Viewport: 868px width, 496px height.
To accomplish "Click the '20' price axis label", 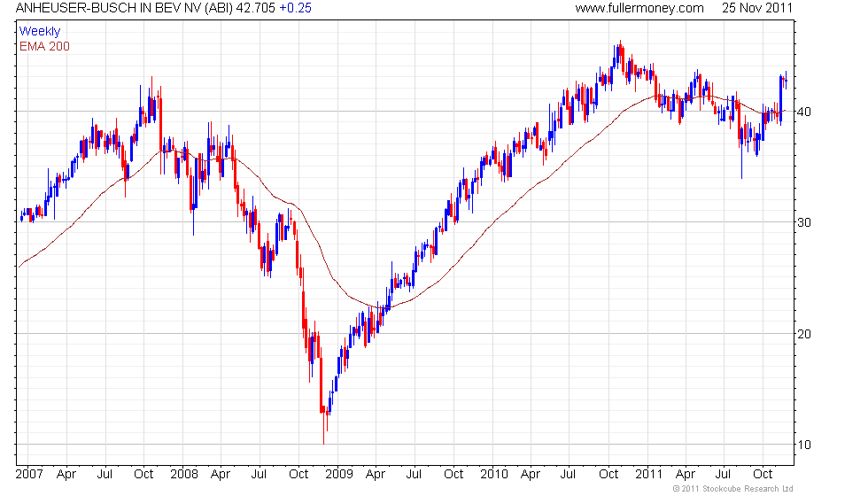I will pos(804,334).
